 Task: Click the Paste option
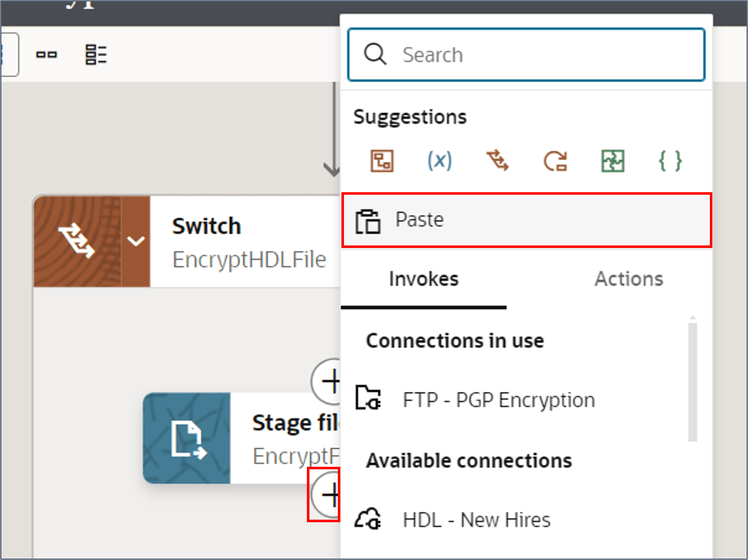pyautogui.click(x=526, y=220)
